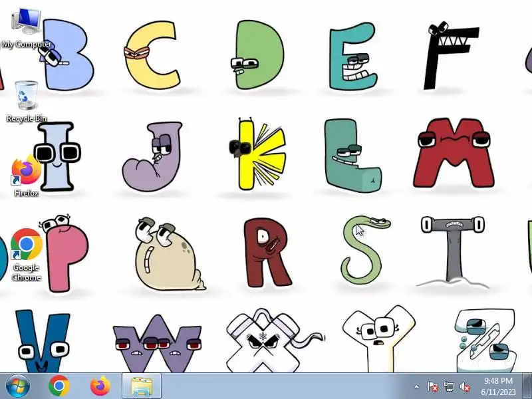
Task: Click the network status tray icon
Action: (449, 386)
